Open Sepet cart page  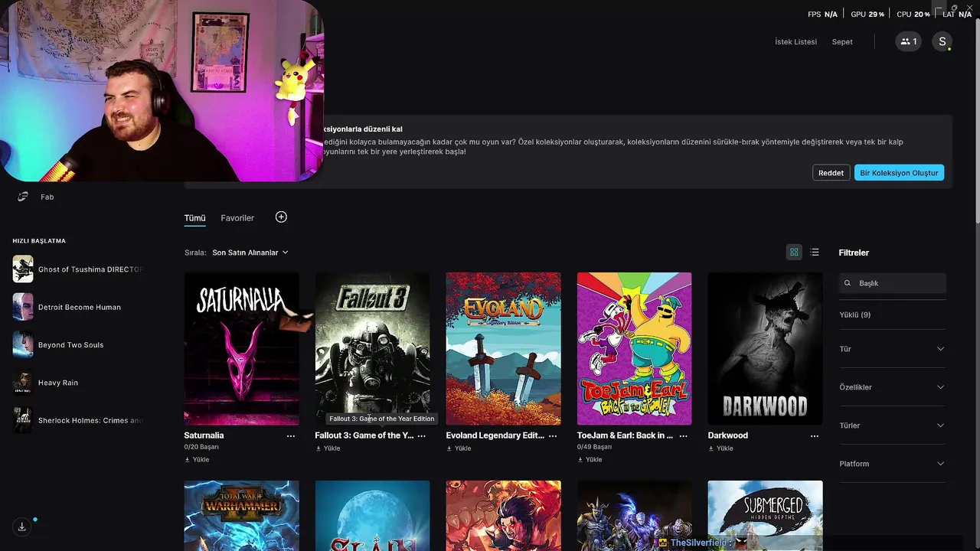(842, 42)
